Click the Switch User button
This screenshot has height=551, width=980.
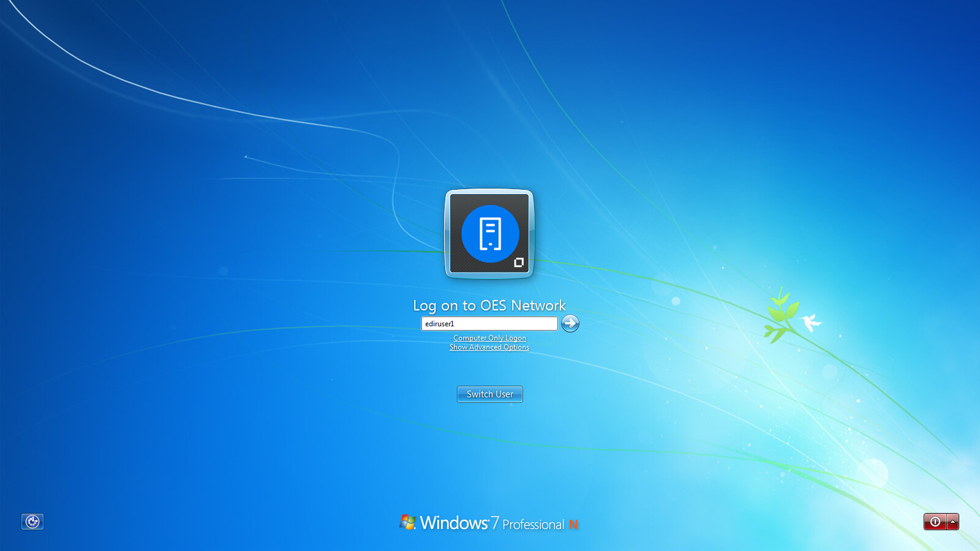click(490, 394)
